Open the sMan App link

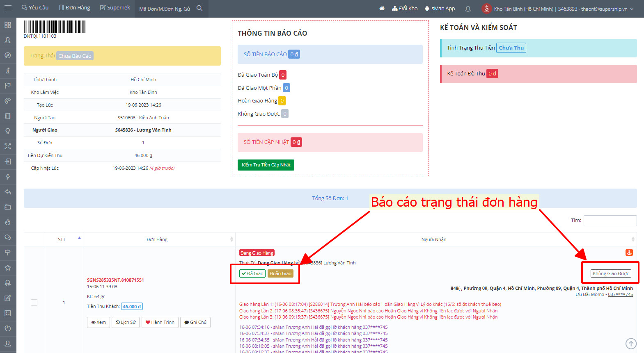(440, 8)
